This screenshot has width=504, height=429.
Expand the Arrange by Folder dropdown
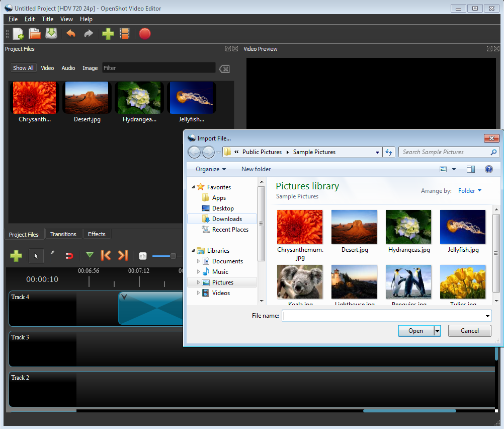coord(470,191)
